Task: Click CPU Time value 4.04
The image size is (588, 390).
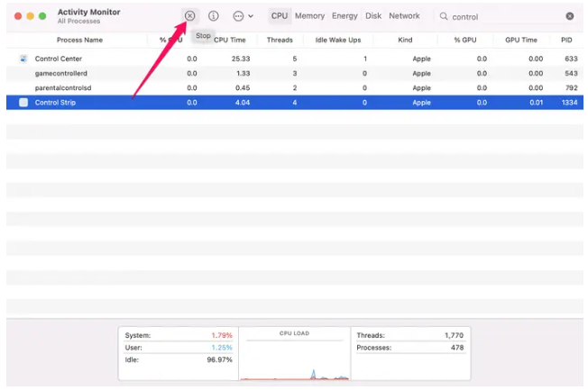Action: click(243, 103)
